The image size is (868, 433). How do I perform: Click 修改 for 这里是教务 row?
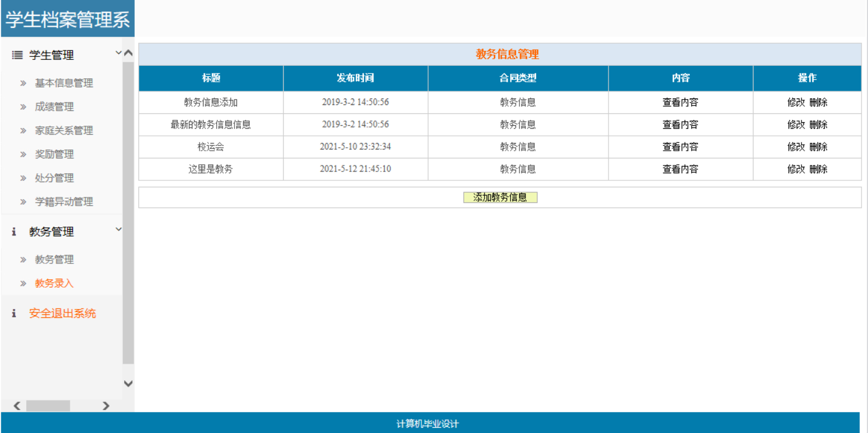click(x=796, y=169)
